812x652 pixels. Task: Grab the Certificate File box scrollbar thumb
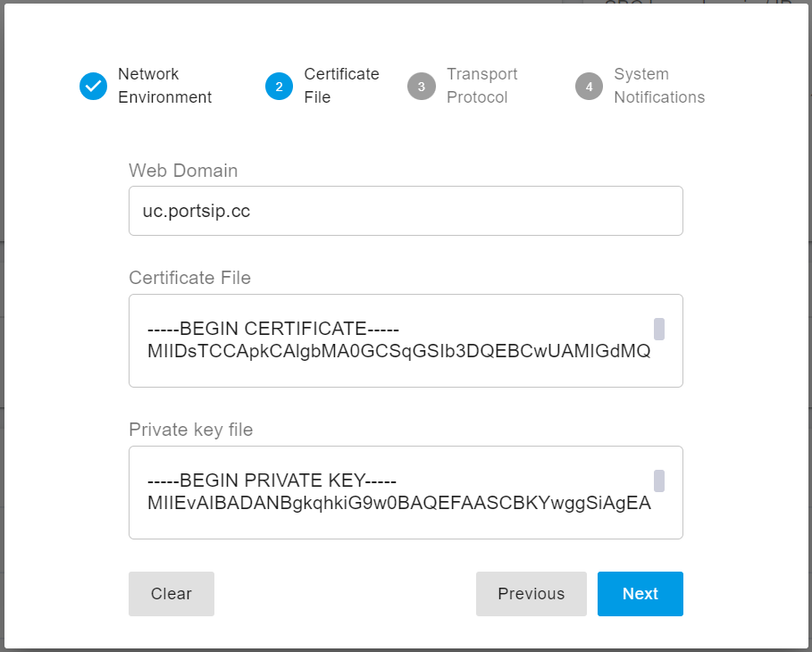pos(659,329)
